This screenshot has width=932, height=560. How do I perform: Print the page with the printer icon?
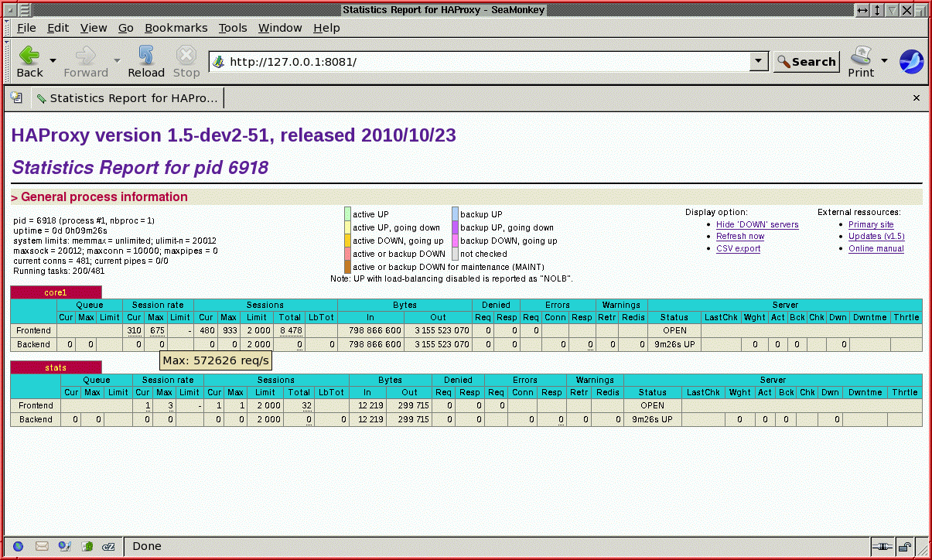pos(861,61)
